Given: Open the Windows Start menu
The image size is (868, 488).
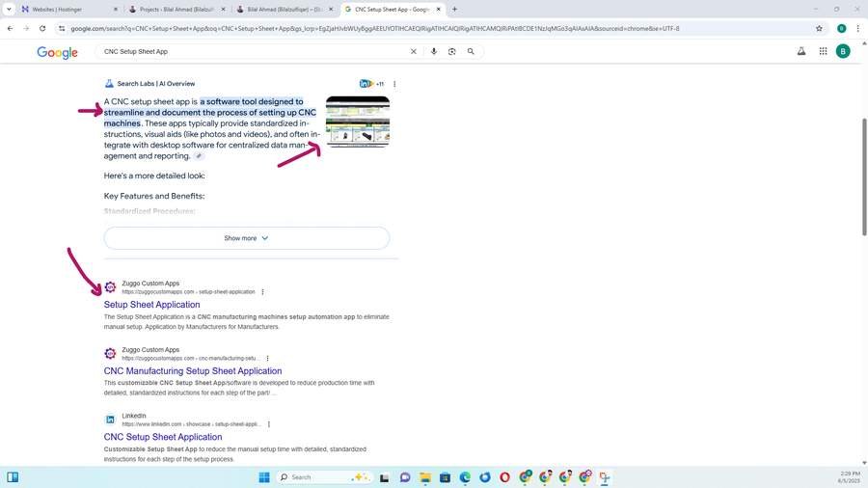Looking at the screenshot, I should 264,477.
